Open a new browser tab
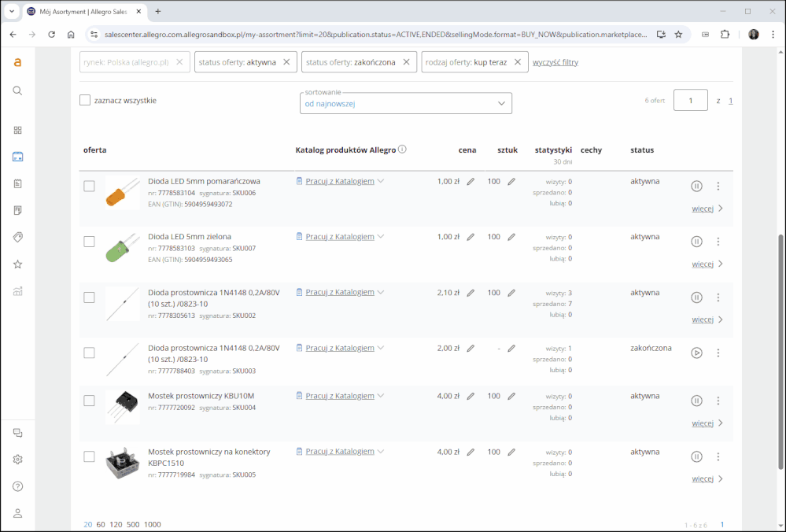786x532 pixels. point(158,12)
